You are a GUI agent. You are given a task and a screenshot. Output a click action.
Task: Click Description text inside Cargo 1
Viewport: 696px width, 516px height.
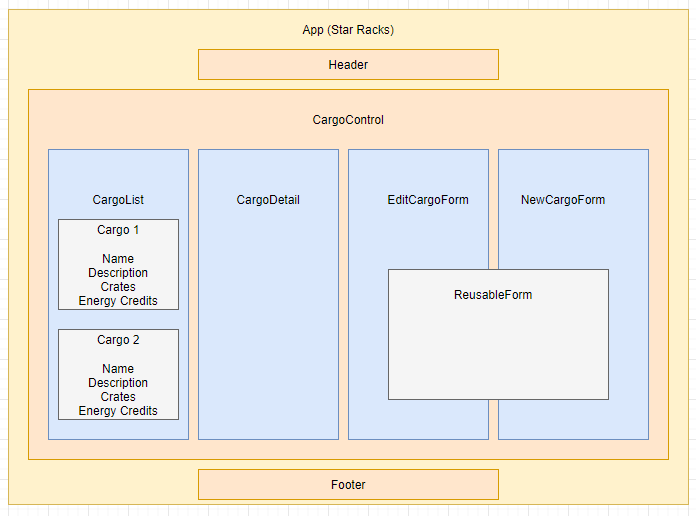118,273
